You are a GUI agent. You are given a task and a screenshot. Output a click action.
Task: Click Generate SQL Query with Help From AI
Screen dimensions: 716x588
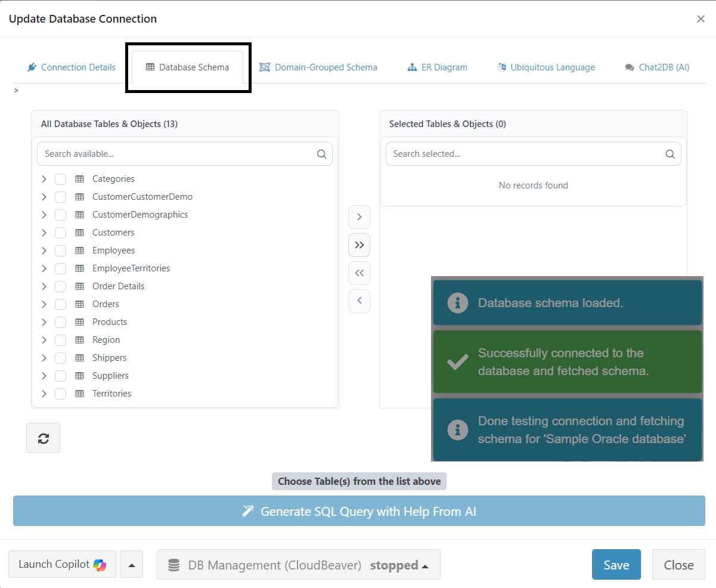[x=359, y=511]
